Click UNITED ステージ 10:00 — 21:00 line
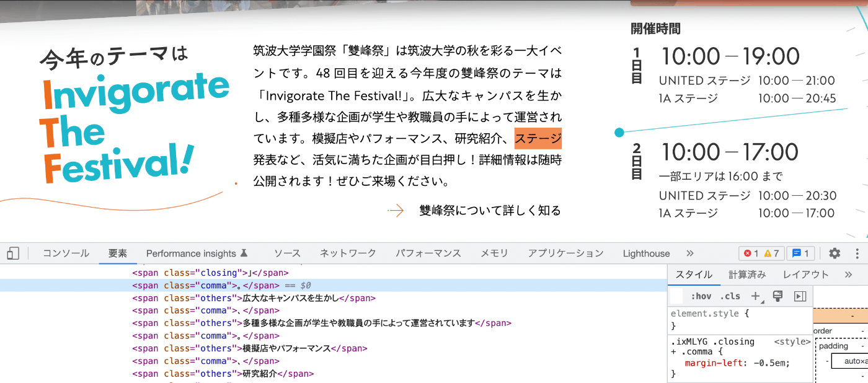Viewport: 868px width, 383px height. [x=747, y=81]
